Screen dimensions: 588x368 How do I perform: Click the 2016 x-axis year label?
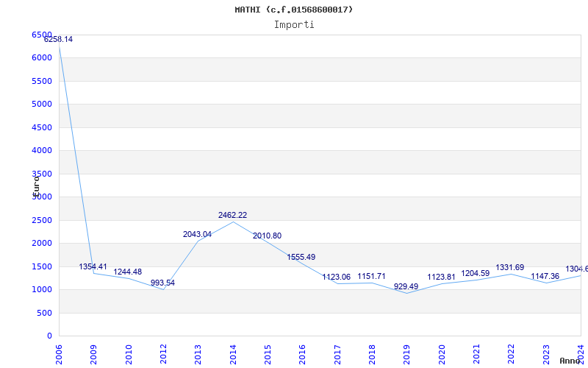[302, 355]
